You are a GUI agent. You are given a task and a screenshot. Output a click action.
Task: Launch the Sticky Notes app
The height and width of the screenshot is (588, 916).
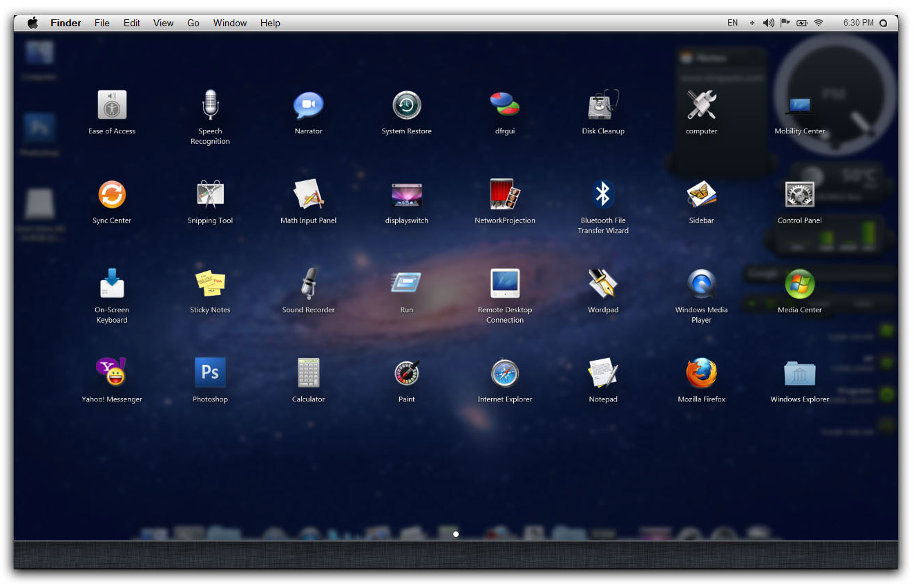coord(210,284)
